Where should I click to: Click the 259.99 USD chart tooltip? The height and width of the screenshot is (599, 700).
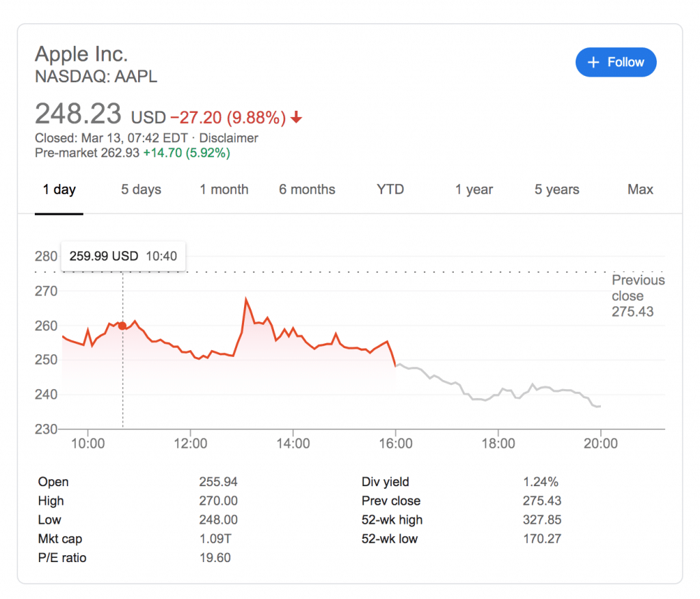(123, 256)
